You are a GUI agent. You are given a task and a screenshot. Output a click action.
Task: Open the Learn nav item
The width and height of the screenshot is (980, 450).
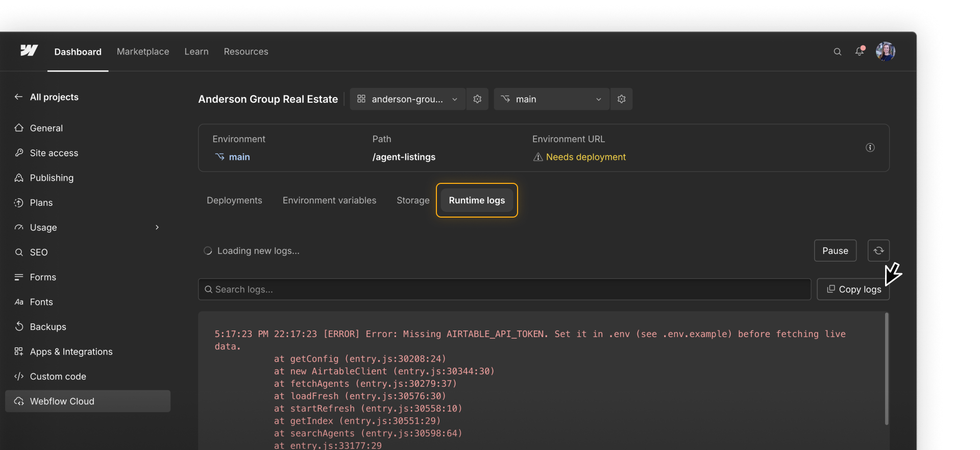coord(197,52)
